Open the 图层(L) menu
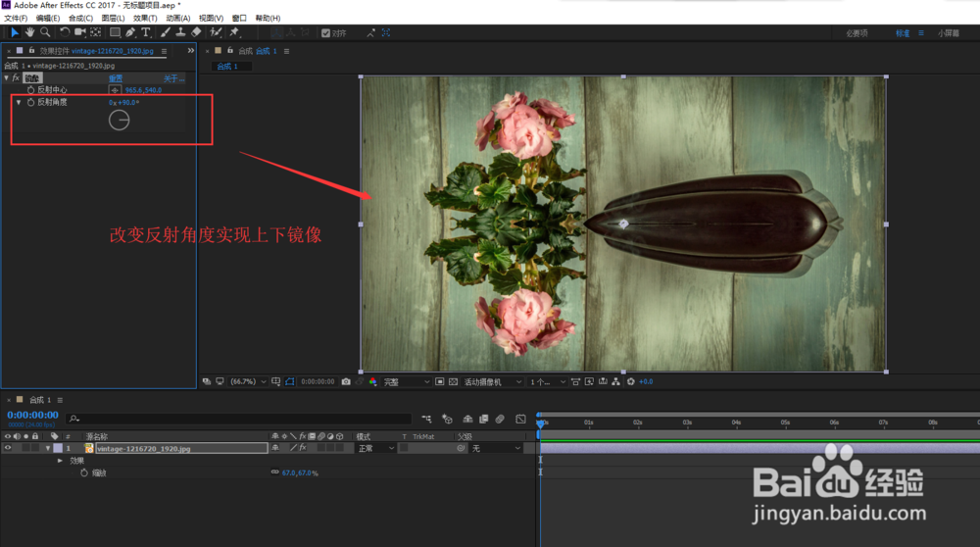 [113, 18]
